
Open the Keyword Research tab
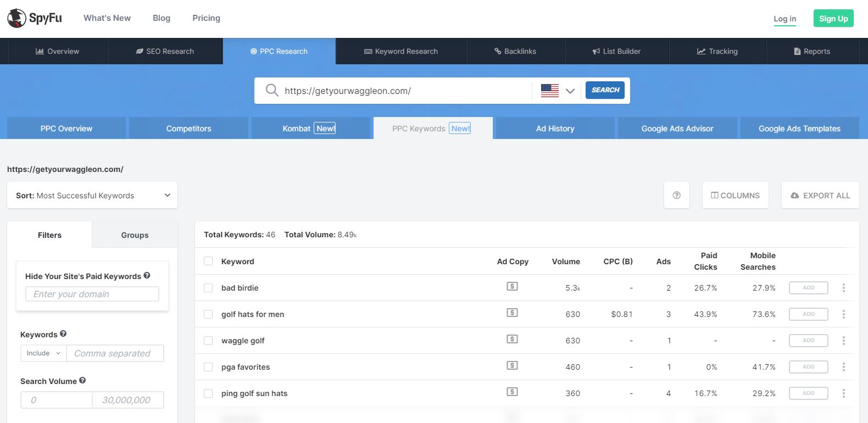[x=401, y=51]
